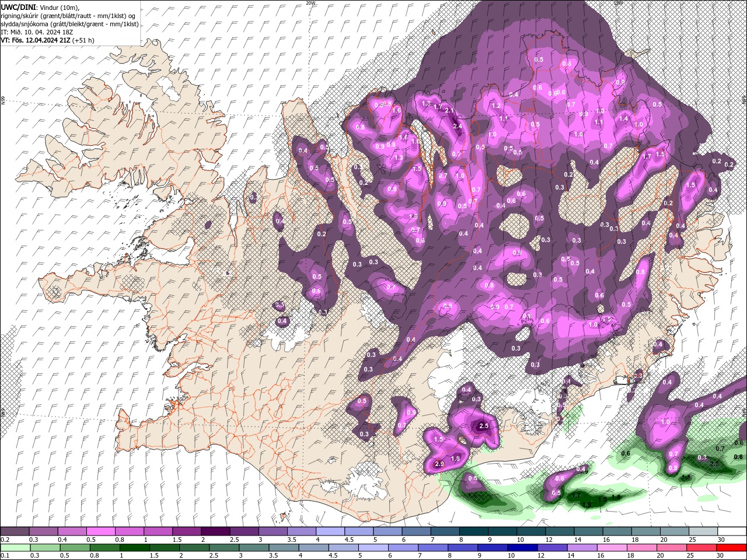Click the 2.1 snowfall value on the map

click(x=449, y=110)
